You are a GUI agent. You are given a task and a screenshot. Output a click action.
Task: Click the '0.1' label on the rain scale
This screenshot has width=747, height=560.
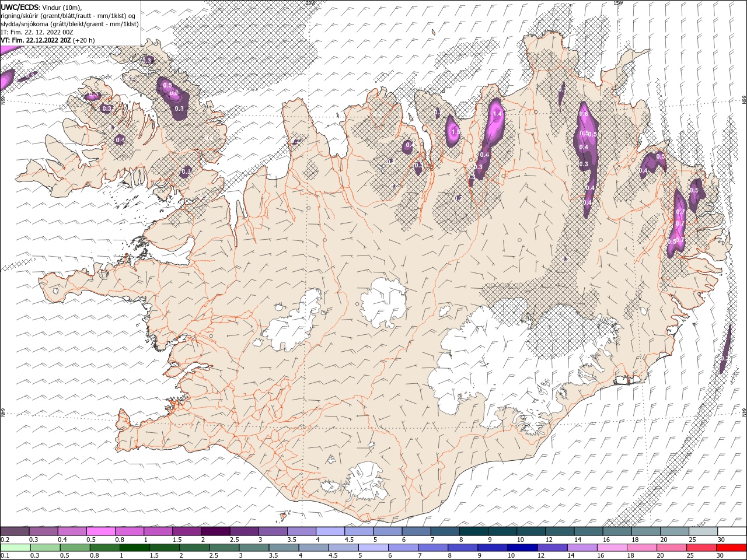[5, 556]
